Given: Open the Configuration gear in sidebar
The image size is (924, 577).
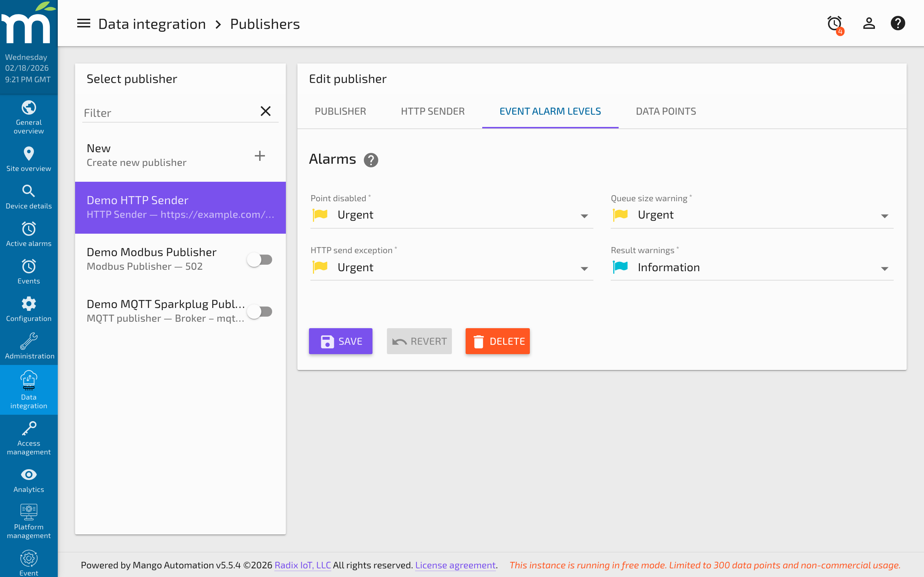Looking at the screenshot, I should tap(29, 309).
